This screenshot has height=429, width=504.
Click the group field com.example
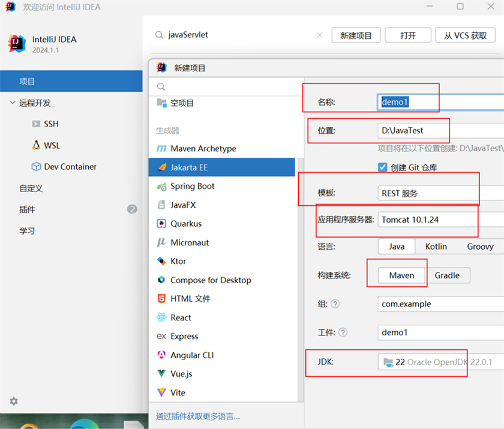click(440, 304)
